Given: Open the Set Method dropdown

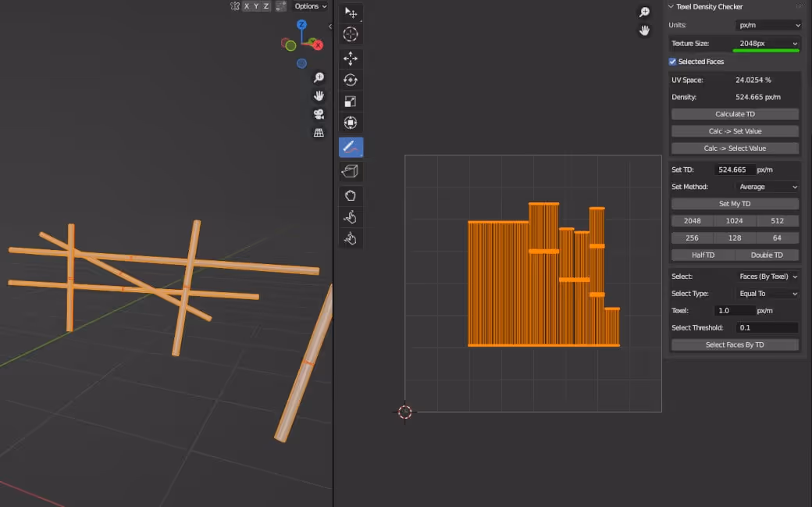Looking at the screenshot, I should [767, 186].
